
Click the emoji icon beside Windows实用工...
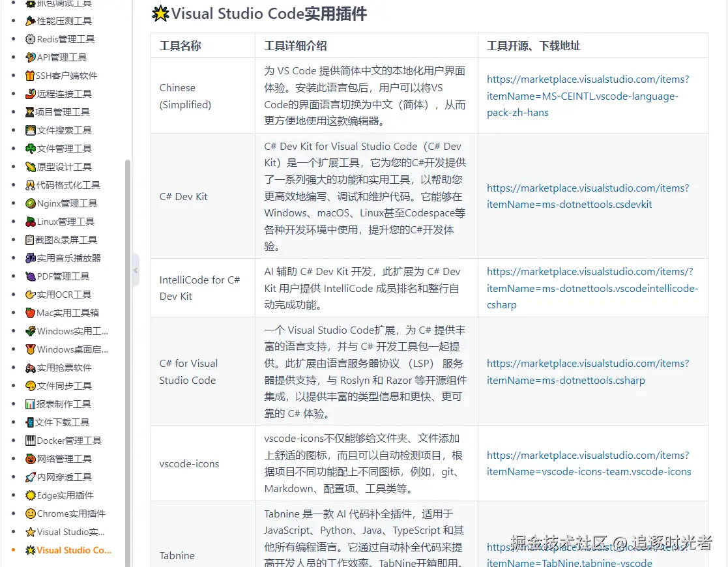point(30,331)
